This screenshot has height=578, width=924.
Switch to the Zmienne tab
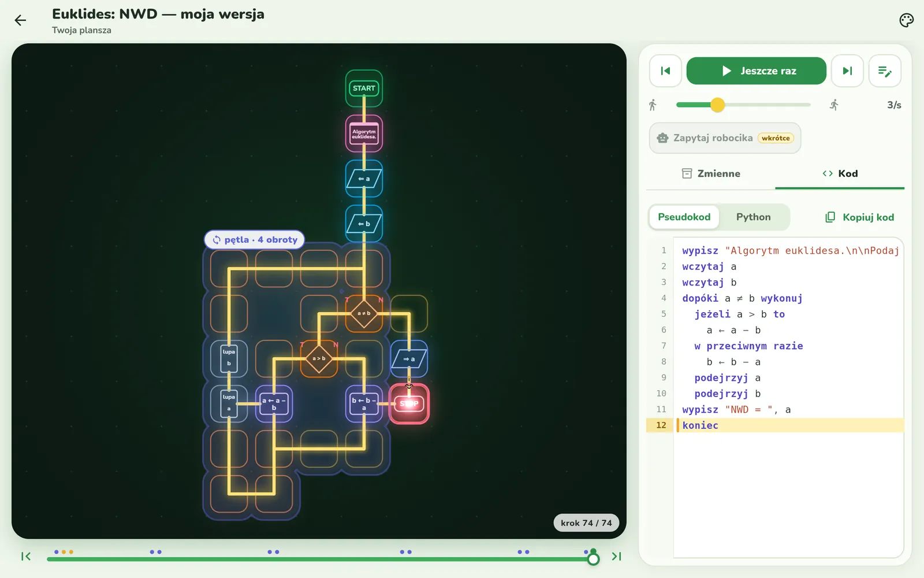[x=711, y=173]
